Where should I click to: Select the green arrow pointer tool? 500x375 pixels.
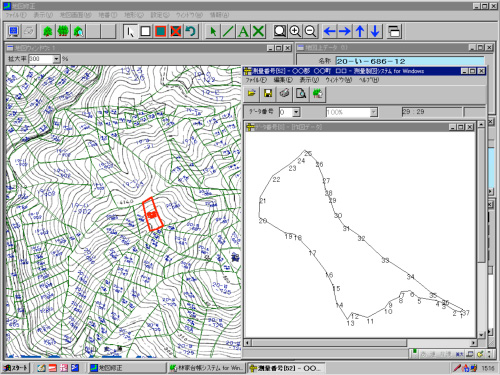(x=213, y=31)
